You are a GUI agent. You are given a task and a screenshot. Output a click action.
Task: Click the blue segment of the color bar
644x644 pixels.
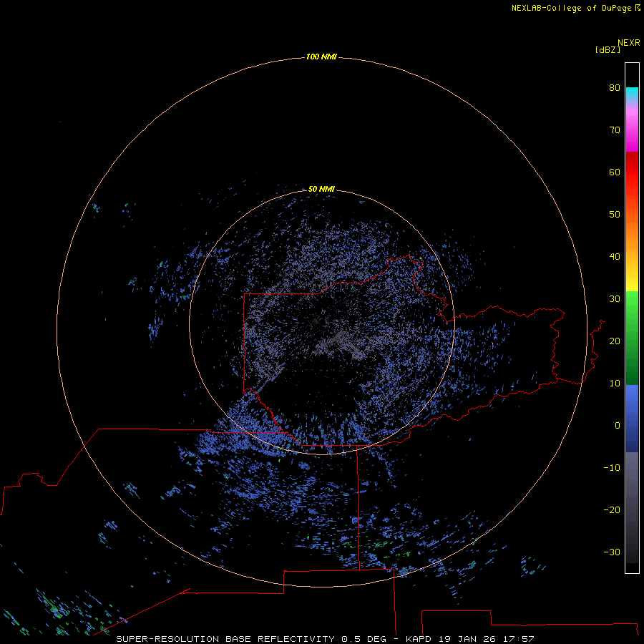[x=632, y=417]
